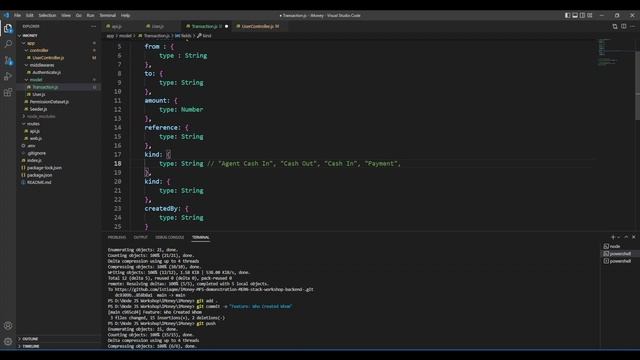640x360 pixels.
Task: Open the Source Control view
Action: point(8,60)
